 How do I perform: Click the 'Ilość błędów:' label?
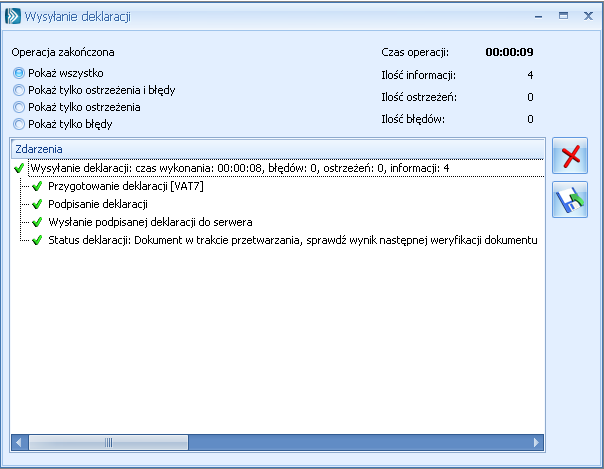pos(413,119)
